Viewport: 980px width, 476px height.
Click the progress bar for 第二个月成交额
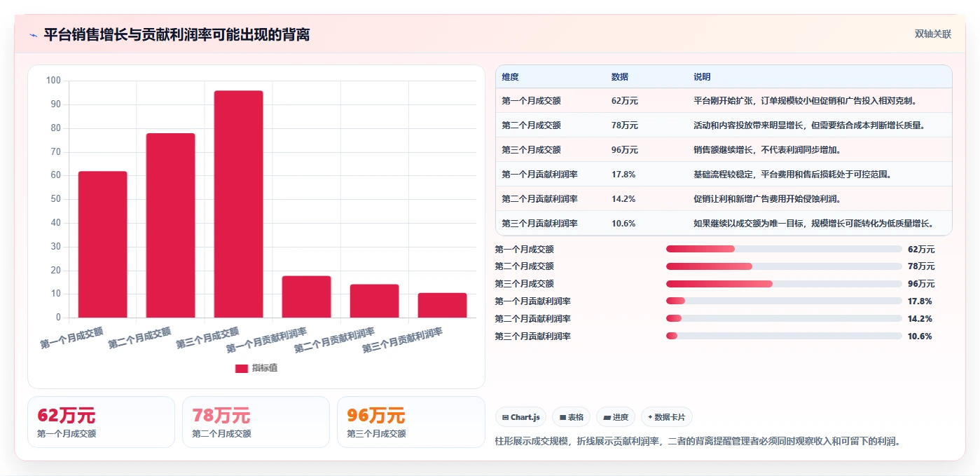tap(784, 266)
